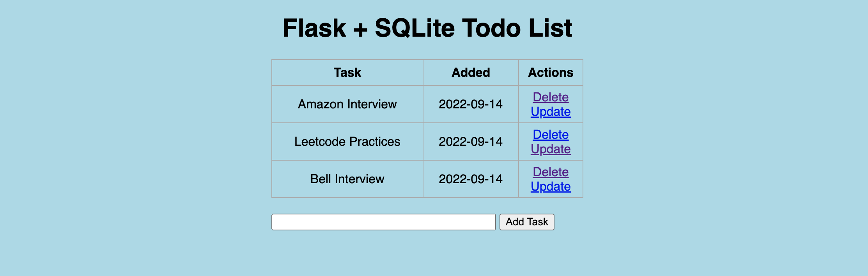This screenshot has width=868, height=276.
Task: Click the Flask + SQLite Todo List heading
Action: coord(427,27)
